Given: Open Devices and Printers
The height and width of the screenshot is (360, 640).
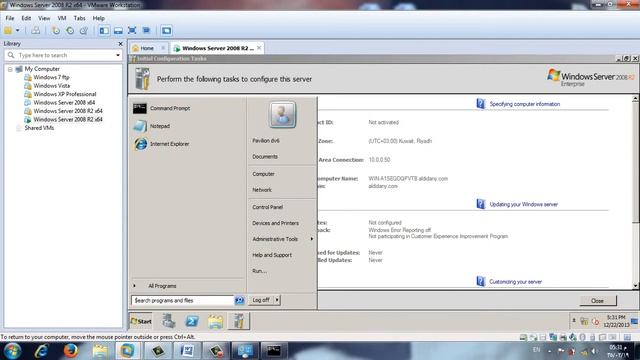Looking at the screenshot, I should pos(276,223).
